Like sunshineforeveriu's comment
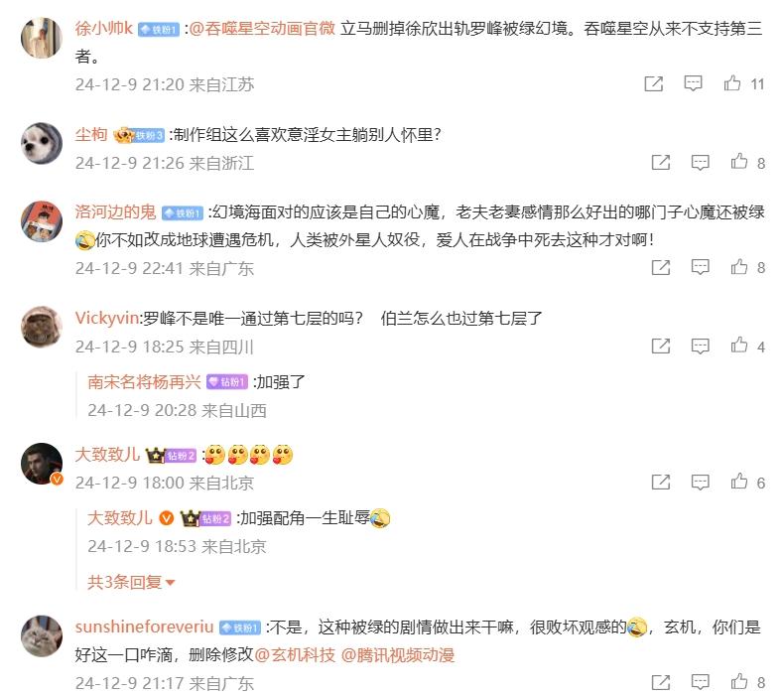 click(739, 681)
